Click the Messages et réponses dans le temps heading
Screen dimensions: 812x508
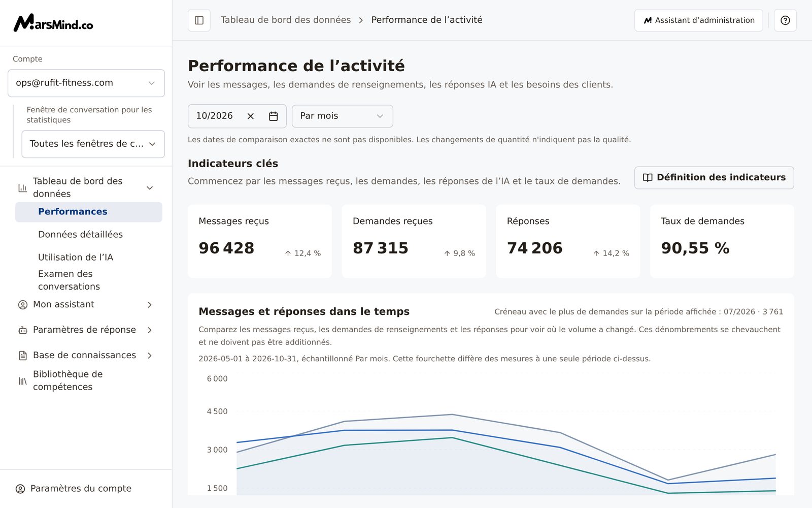tap(304, 312)
